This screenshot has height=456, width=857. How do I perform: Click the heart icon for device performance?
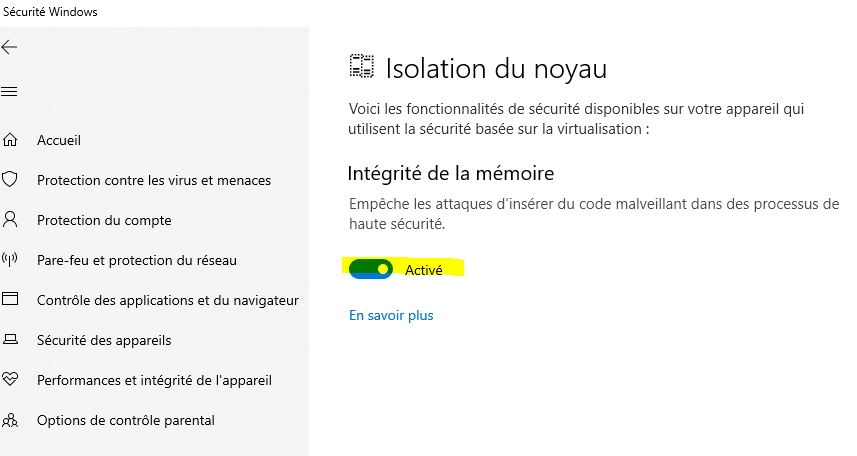pyautogui.click(x=11, y=380)
